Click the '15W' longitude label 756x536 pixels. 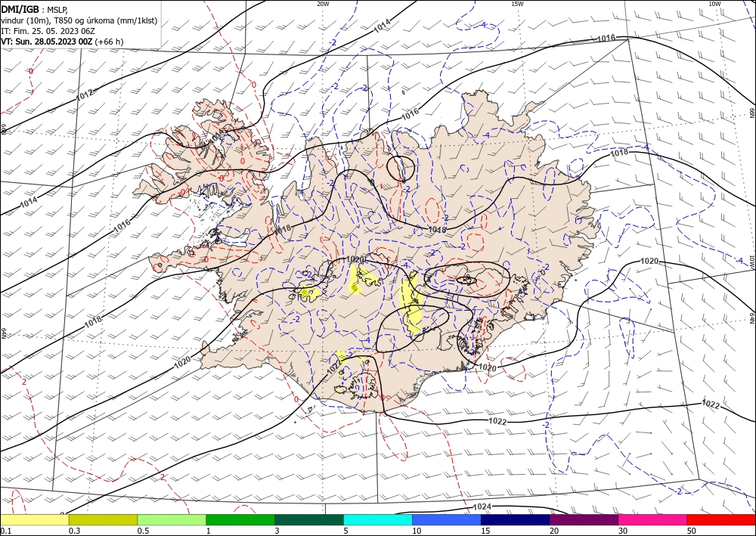click(x=517, y=4)
